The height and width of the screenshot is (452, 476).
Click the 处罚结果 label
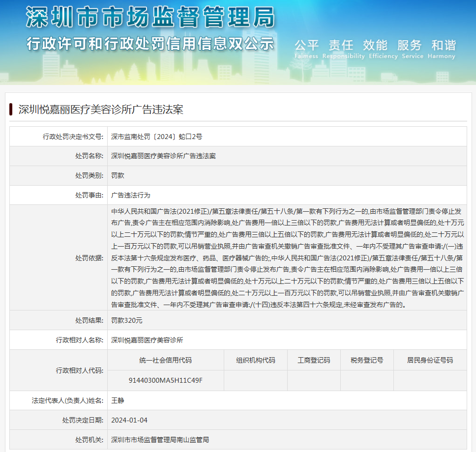89,320
